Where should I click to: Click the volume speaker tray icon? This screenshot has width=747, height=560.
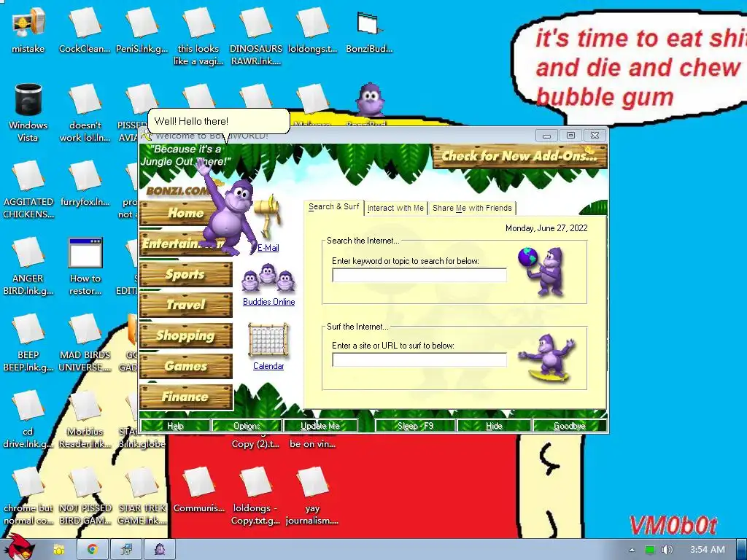click(667, 550)
